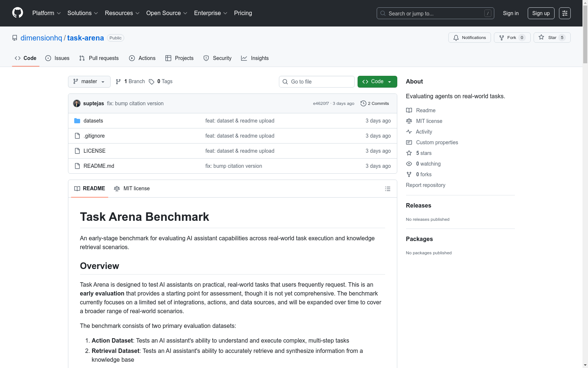Open the command palette icon button
Image resolution: width=588 pixels, height=368 pixels.
click(565, 13)
